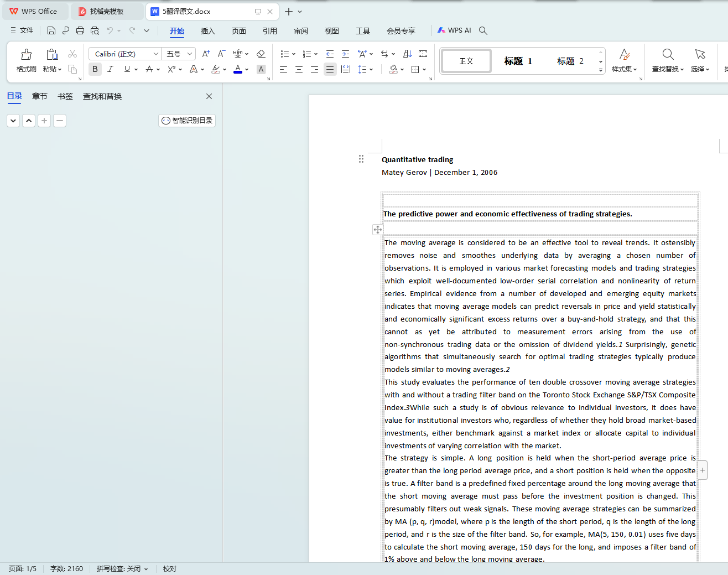Click the plus to add a table row
The image size is (728, 575).
coord(703,470)
